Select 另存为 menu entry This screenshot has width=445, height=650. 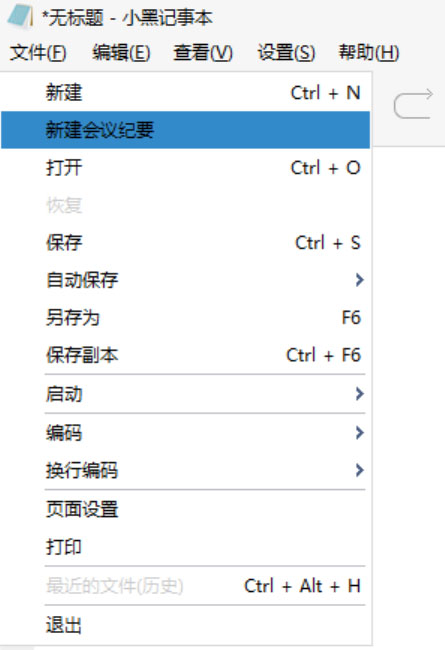[185, 318]
